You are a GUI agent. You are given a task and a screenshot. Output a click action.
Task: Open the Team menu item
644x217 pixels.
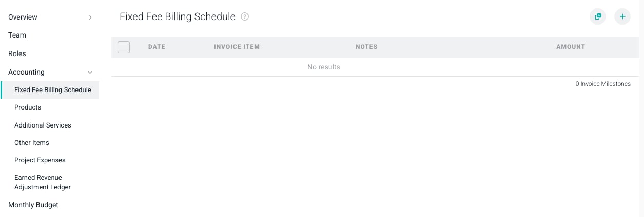pos(17,35)
